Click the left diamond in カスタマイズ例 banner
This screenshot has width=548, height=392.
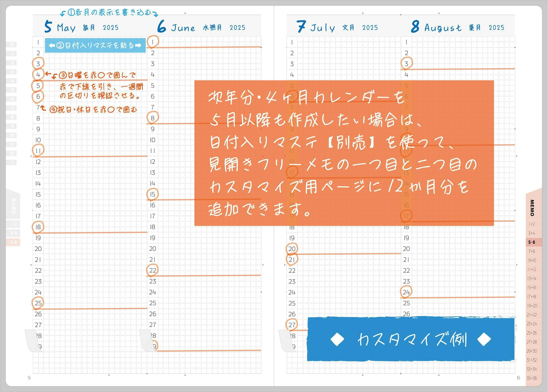(337, 339)
